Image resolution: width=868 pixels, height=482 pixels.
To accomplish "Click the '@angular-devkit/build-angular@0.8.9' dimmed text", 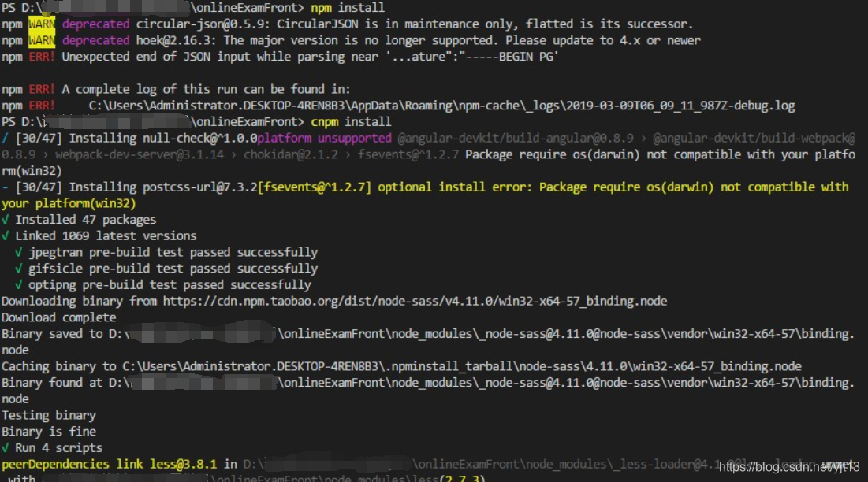I will [516, 138].
